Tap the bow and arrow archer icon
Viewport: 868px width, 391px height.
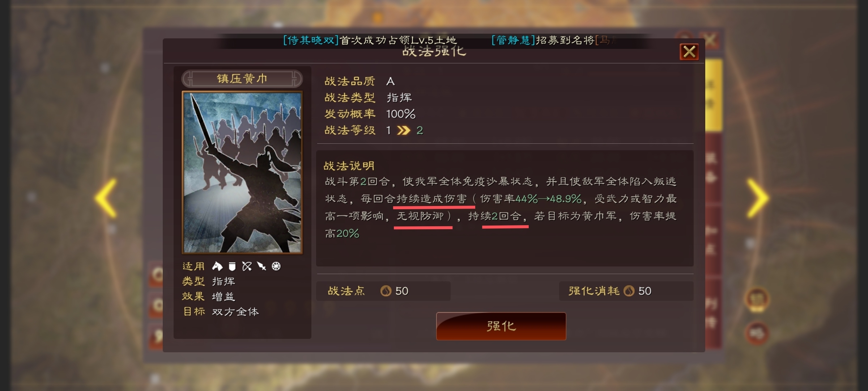click(247, 266)
